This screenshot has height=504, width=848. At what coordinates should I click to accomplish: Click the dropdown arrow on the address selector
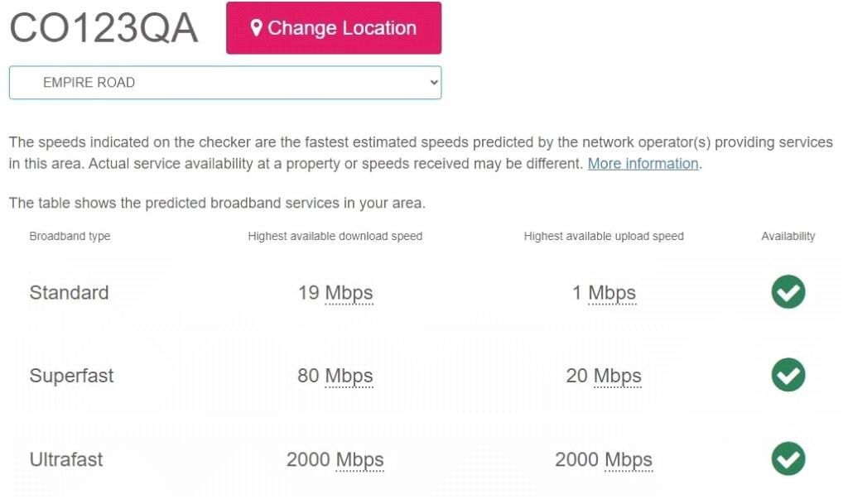(431, 82)
